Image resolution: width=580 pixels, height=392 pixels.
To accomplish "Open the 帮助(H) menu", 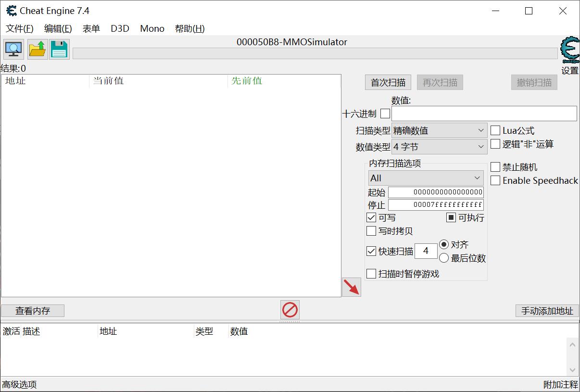I will [x=190, y=28].
